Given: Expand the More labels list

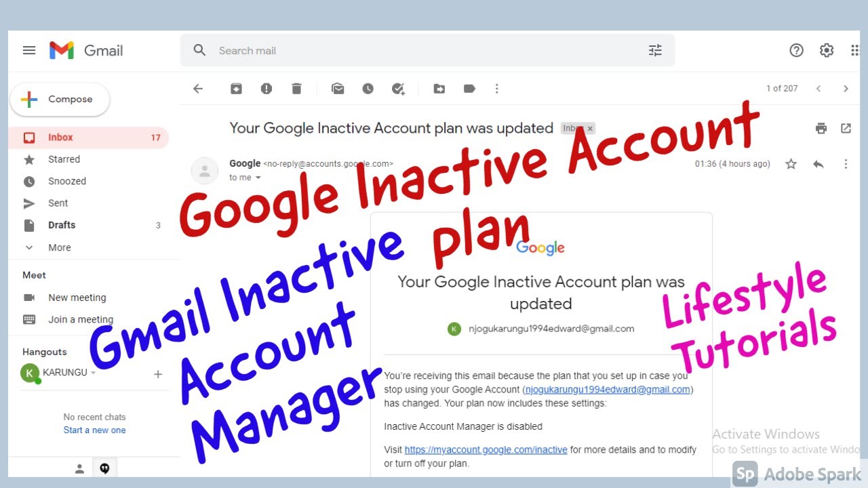Looking at the screenshot, I should tap(88, 247).
